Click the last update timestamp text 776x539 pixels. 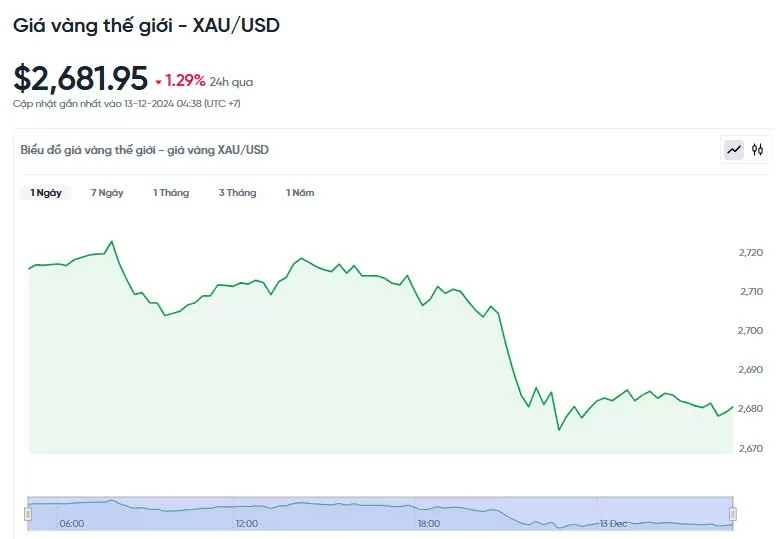click(x=126, y=103)
